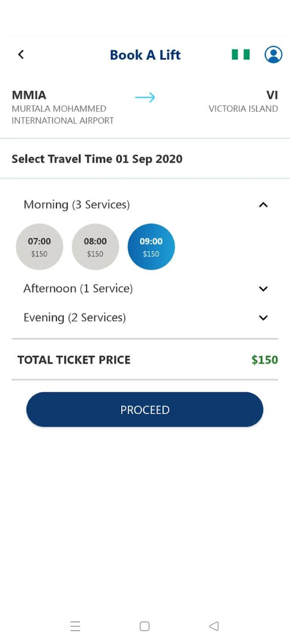Image resolution: width=290 pixels, height=644 pixels.
Task: Tap Morning (3 Services) header
Action: tap(77, 204)
